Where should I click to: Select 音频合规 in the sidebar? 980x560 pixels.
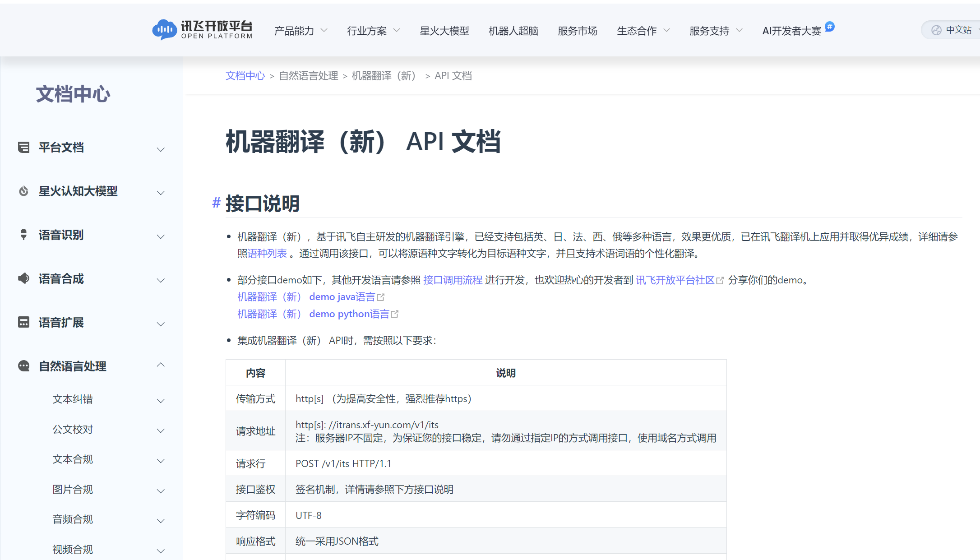pos(73,519)
